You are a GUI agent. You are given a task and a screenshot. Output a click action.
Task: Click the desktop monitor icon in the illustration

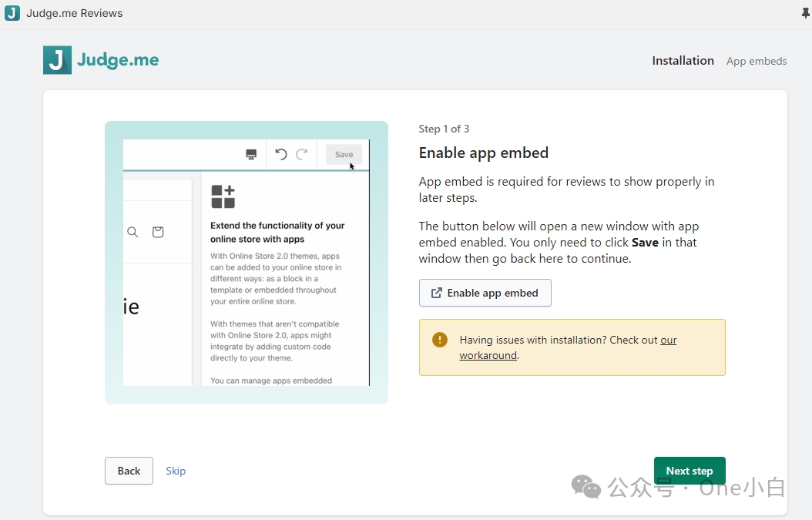click(251, 154)
